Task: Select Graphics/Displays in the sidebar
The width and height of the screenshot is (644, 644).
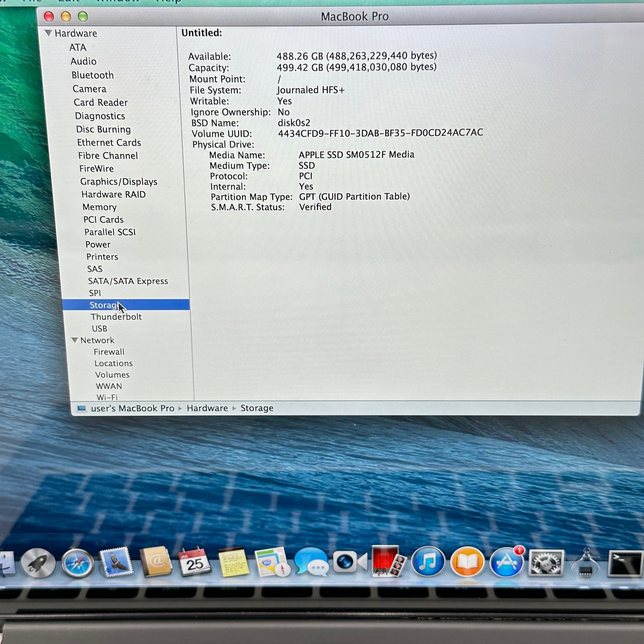Action: (x=118, y=182)
